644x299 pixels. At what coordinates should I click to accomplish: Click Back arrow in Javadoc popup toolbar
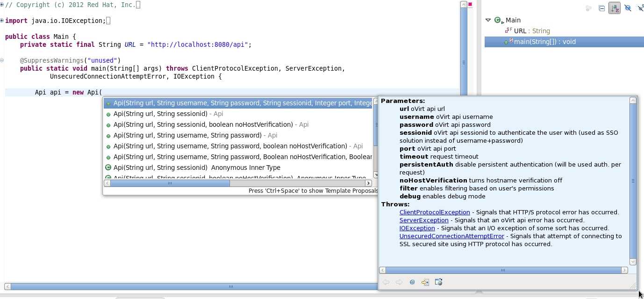386,282
